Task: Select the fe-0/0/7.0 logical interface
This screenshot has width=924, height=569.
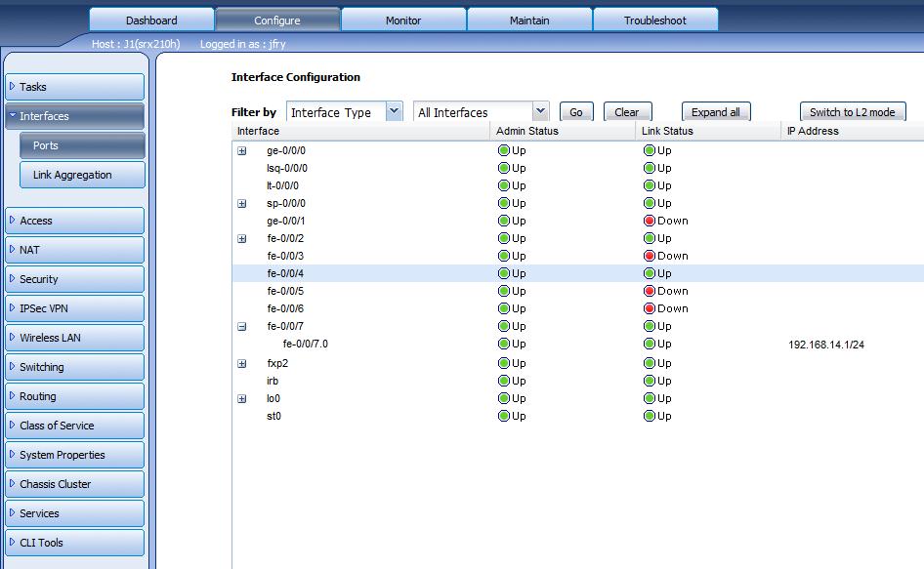Action: (x=577, y=344)
